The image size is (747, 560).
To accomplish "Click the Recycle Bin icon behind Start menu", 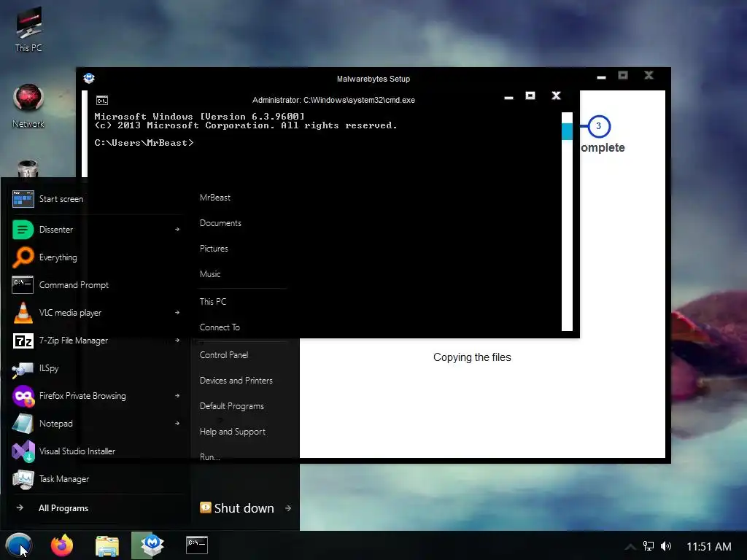I will tap(28, 169).
